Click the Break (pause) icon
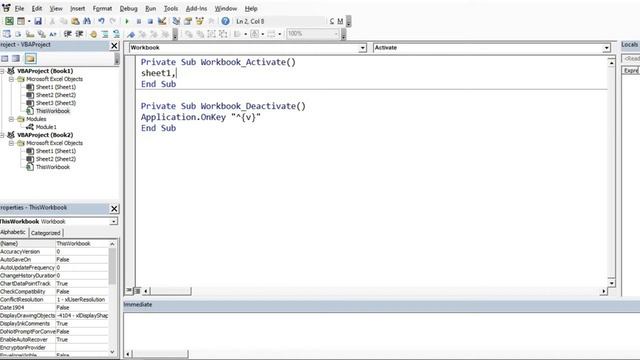Viewport: 640px width, 360px height. [139, 21]
